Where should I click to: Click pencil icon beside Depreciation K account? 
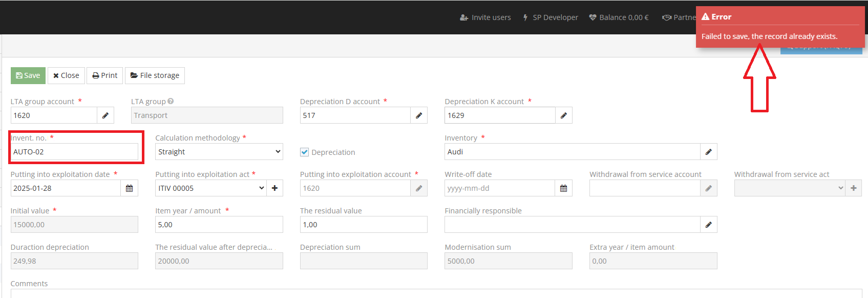[564, 115]
